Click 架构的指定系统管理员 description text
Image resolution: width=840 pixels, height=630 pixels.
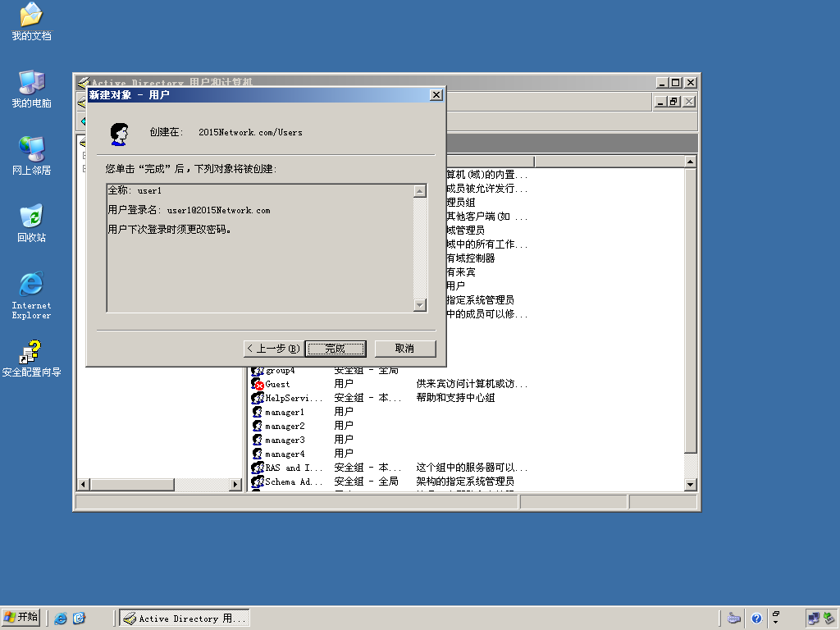click(x=465, y=482)
